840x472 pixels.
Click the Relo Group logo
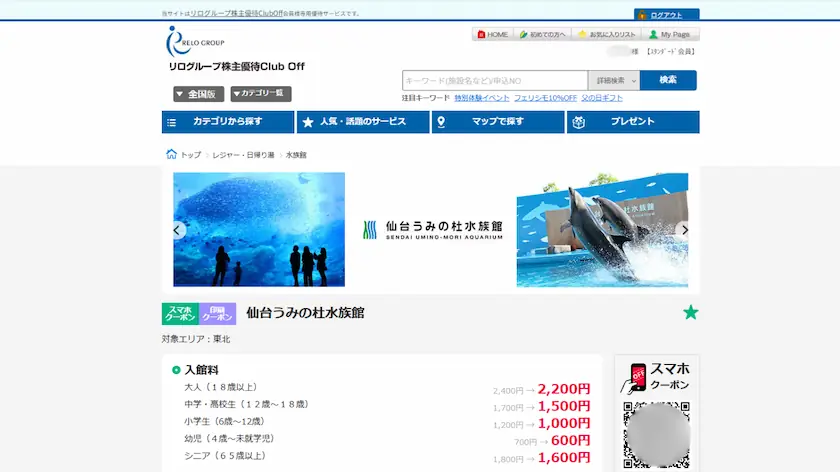196,42
